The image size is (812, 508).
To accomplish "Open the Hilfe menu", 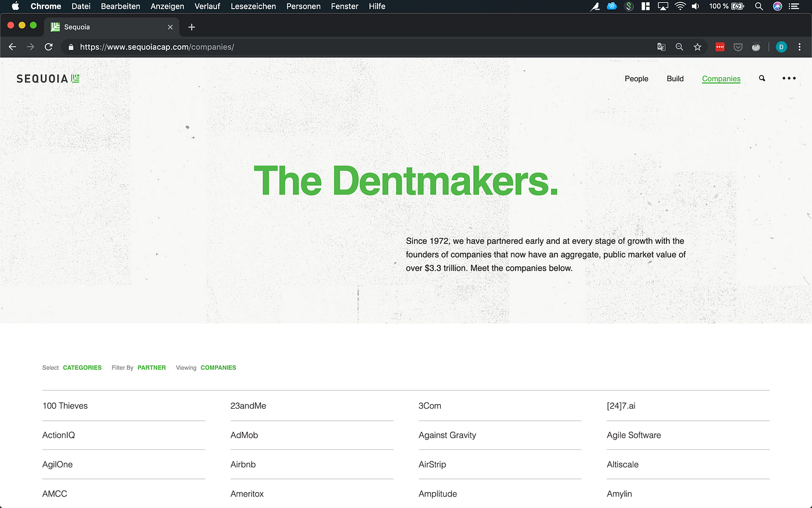I will 377,6.
